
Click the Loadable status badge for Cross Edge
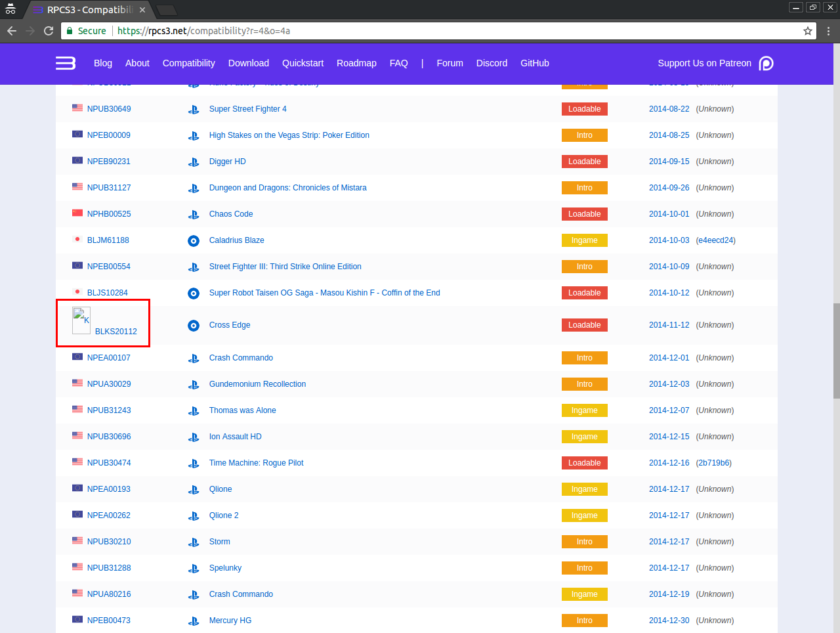pyautogui.click(x=584, y=325)
